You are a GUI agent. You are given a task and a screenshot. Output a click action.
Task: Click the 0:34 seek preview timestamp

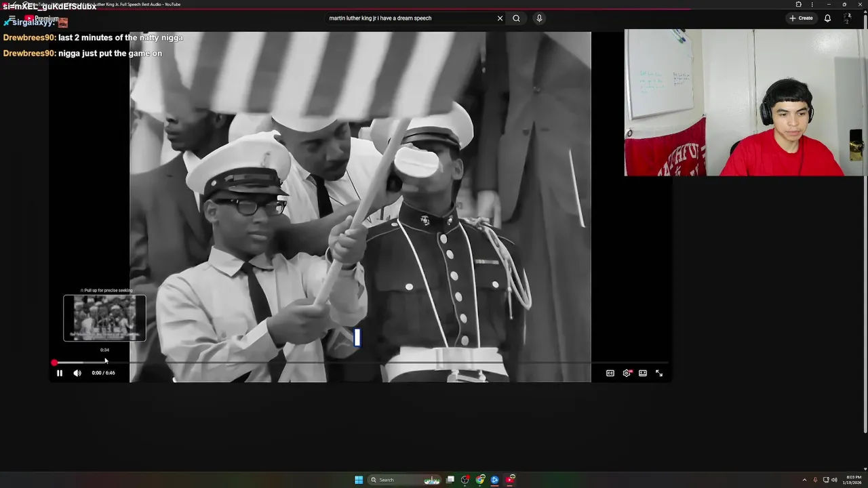pyautogui.click(x=104, y=350)
